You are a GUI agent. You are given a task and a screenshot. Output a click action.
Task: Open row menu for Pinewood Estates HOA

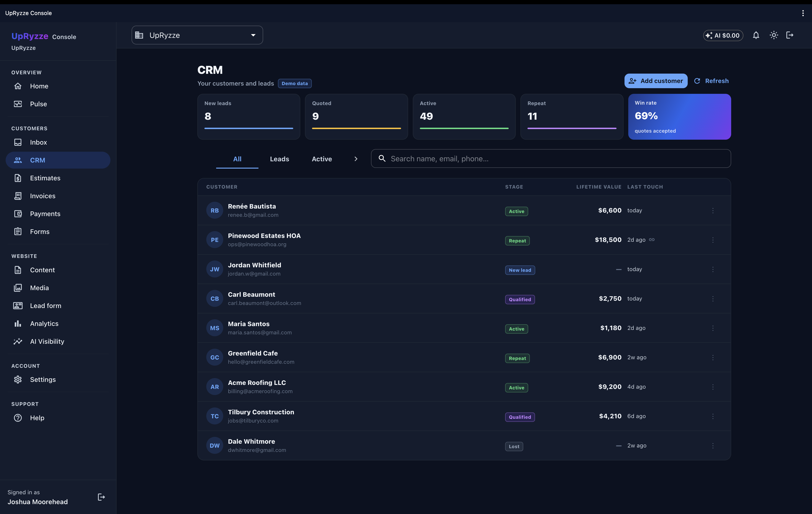(x=713, y=240)
